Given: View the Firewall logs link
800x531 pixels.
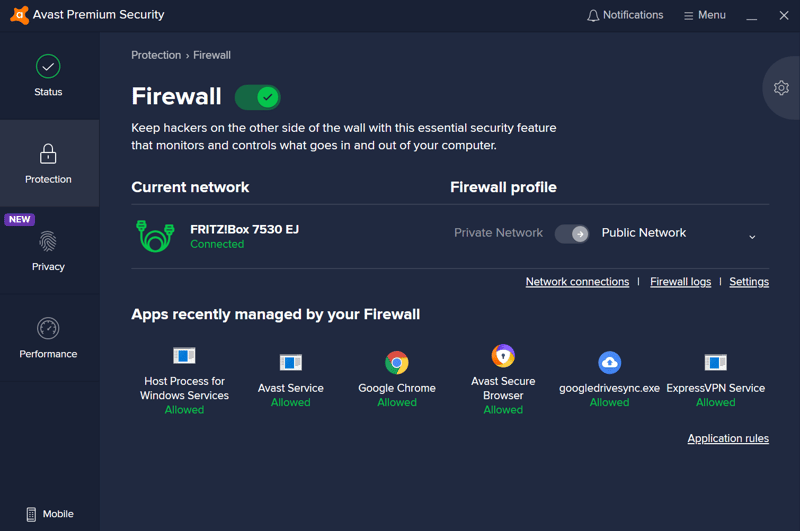Looking at the screenshot, I should pos(680,282).
